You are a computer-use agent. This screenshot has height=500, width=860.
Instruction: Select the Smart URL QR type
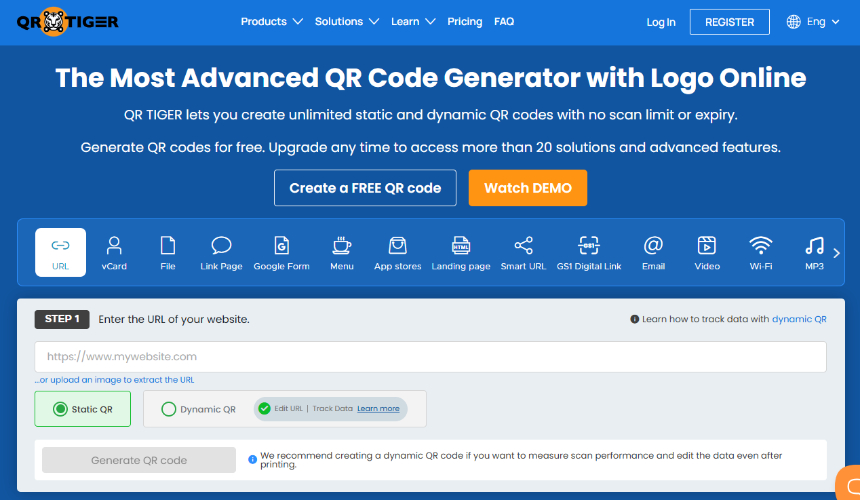[x=523, y=252]
